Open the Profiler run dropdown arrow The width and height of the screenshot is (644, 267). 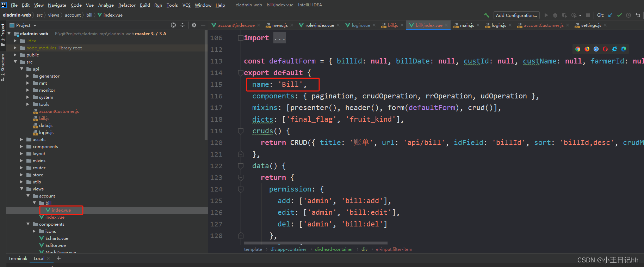[580, 16]
